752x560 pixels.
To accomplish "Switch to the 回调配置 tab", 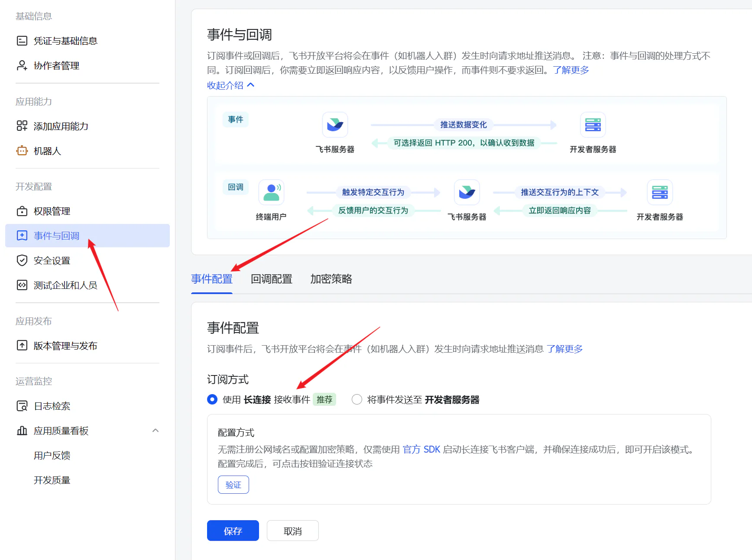I will (272, 279).
